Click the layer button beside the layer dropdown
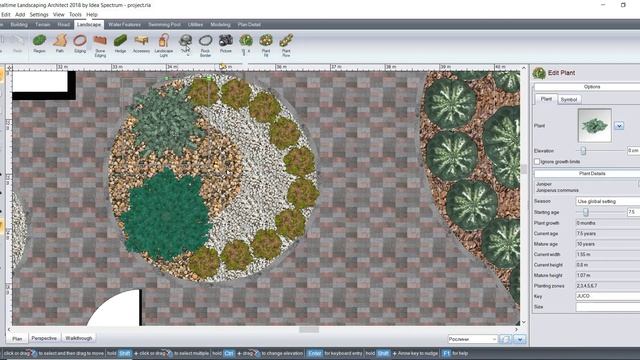 click(505, 339)
